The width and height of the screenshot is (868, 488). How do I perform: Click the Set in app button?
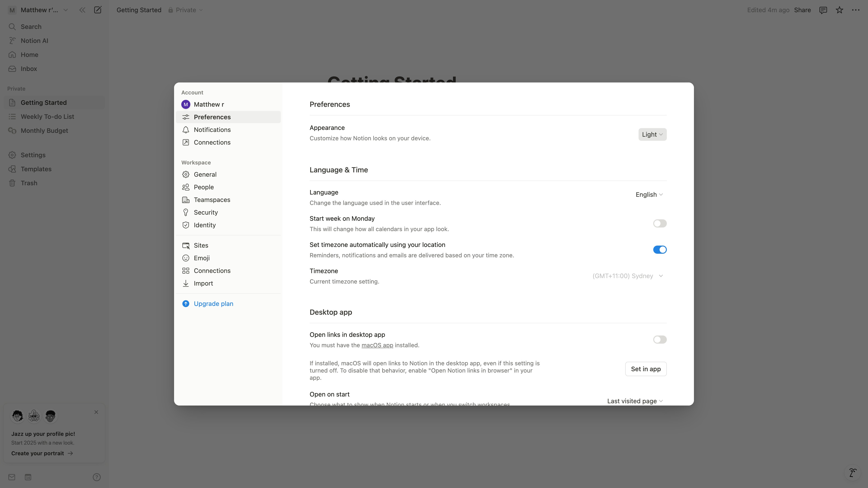tap(646, 369)
